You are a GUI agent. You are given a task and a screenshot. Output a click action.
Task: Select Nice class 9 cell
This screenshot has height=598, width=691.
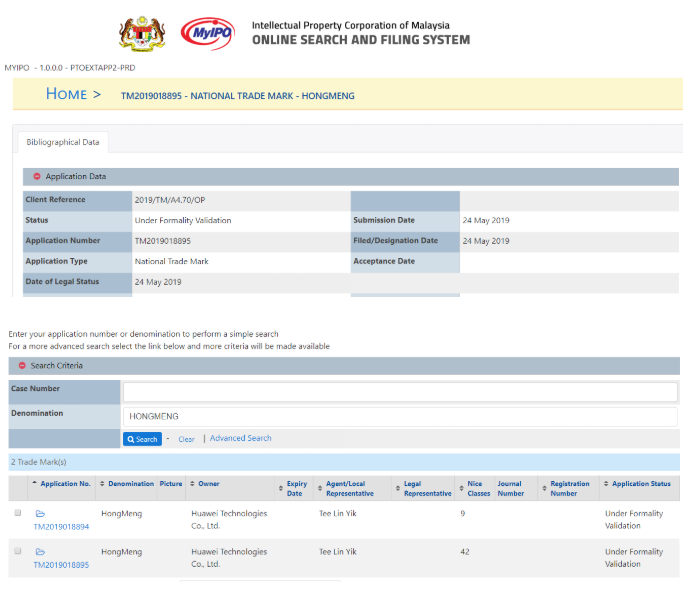pos(463,513)
